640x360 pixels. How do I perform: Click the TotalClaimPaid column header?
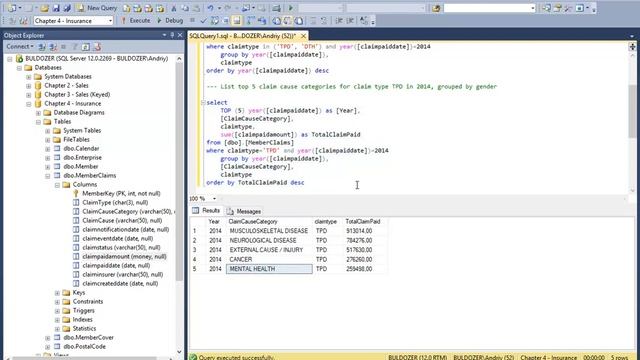[x=363, y=222]
